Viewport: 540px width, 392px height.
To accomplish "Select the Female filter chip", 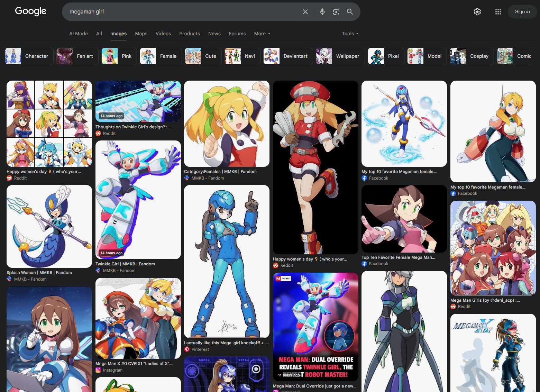I will click(161, 56).
